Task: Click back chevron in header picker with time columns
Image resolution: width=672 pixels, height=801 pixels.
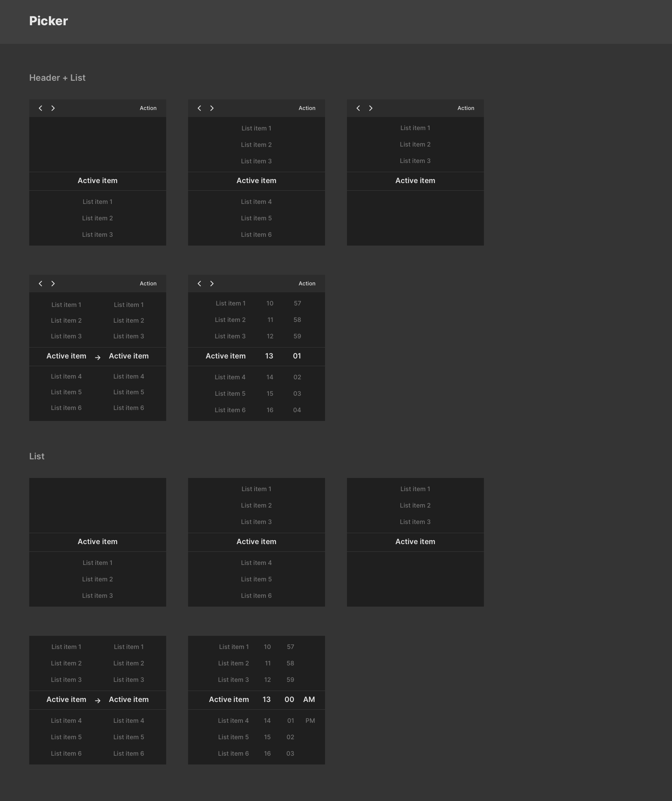Action: click(199, 284)
